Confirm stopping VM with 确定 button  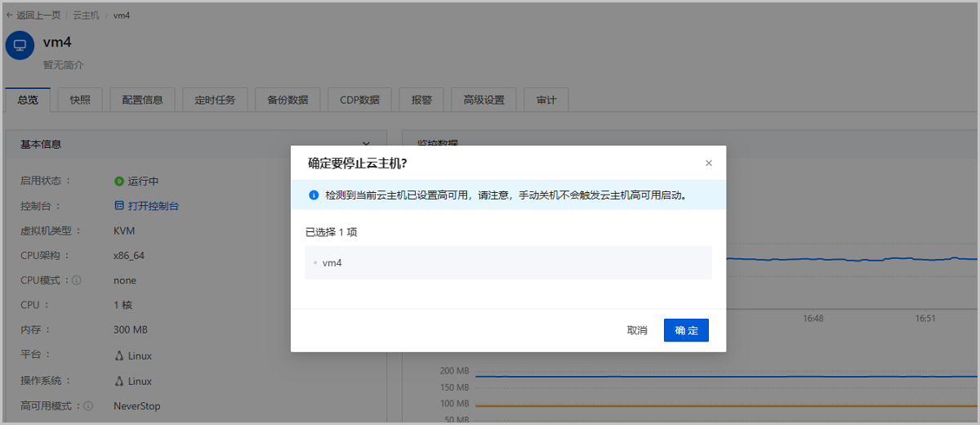point(686,330)
